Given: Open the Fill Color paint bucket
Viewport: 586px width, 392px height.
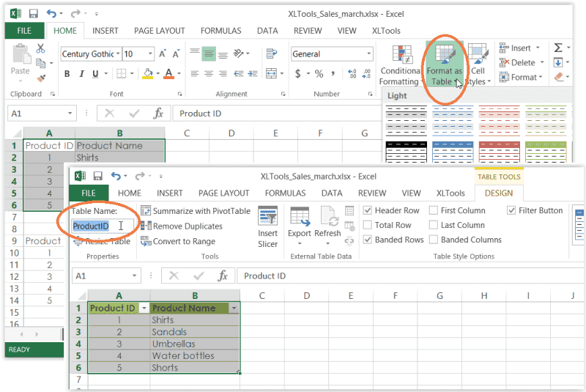Looking at the screenshot, I should point(148,73).
